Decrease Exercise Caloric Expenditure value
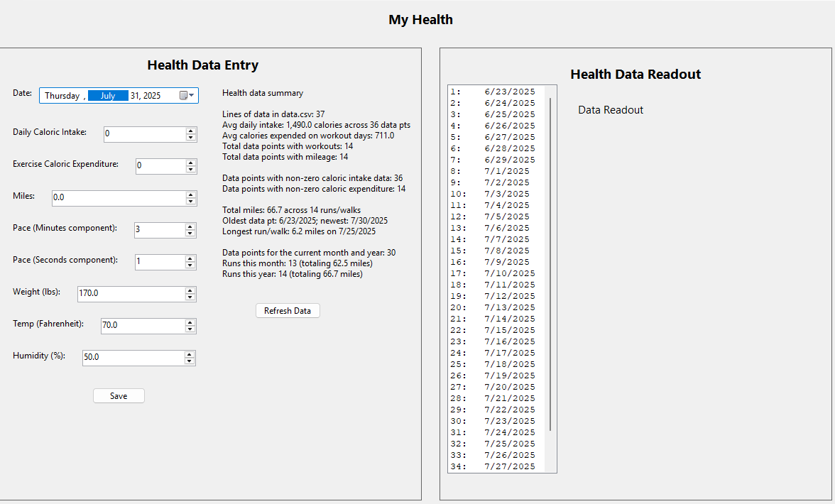 (x=190, y=169)
